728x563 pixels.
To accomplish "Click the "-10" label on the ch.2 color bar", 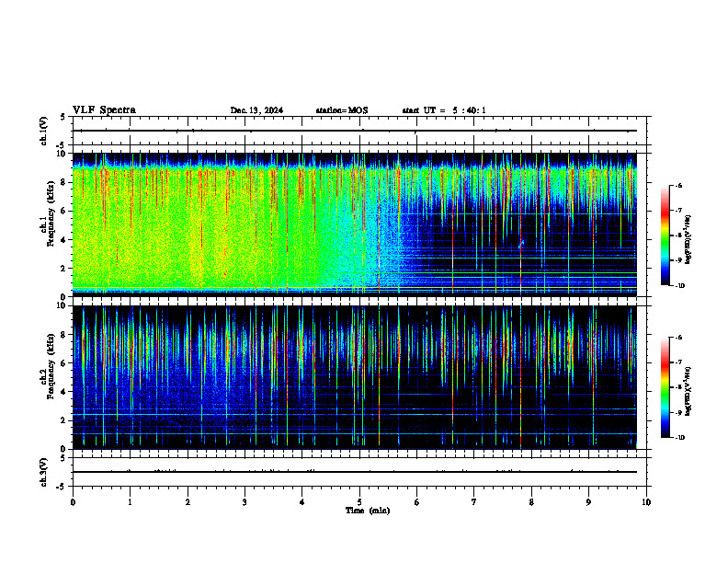I will [680, 438].
